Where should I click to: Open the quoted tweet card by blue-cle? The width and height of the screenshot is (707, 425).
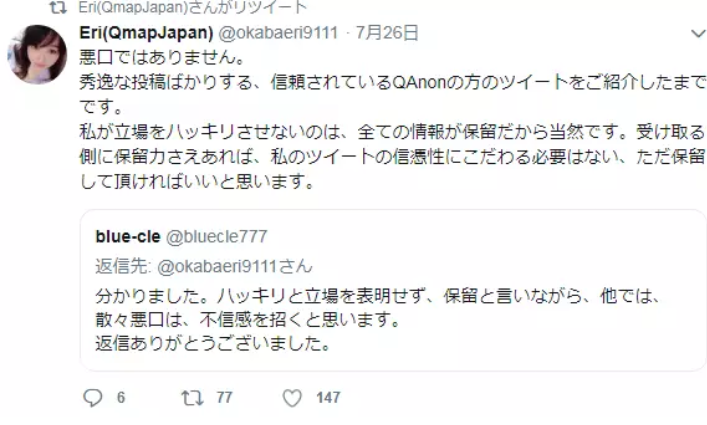(x=393, y=290)
